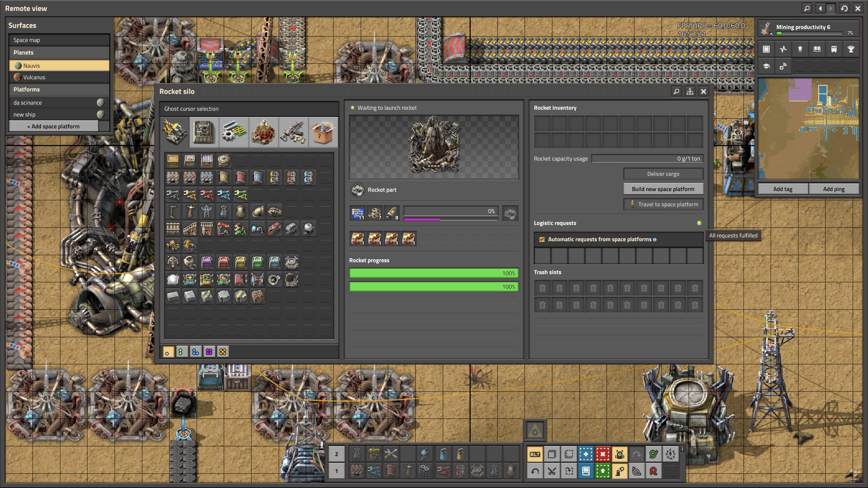Image resolution: width=868 pixels, height=488 pixels.
Task: Click the Rocket part crafting progress bar
Action: coord(450,211)
